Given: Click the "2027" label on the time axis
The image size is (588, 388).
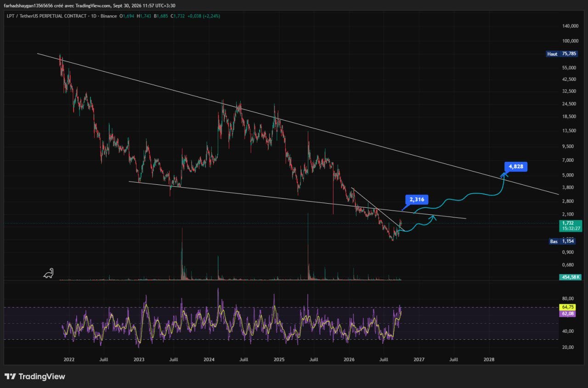Looking at the screenshot, I should 419,359.
